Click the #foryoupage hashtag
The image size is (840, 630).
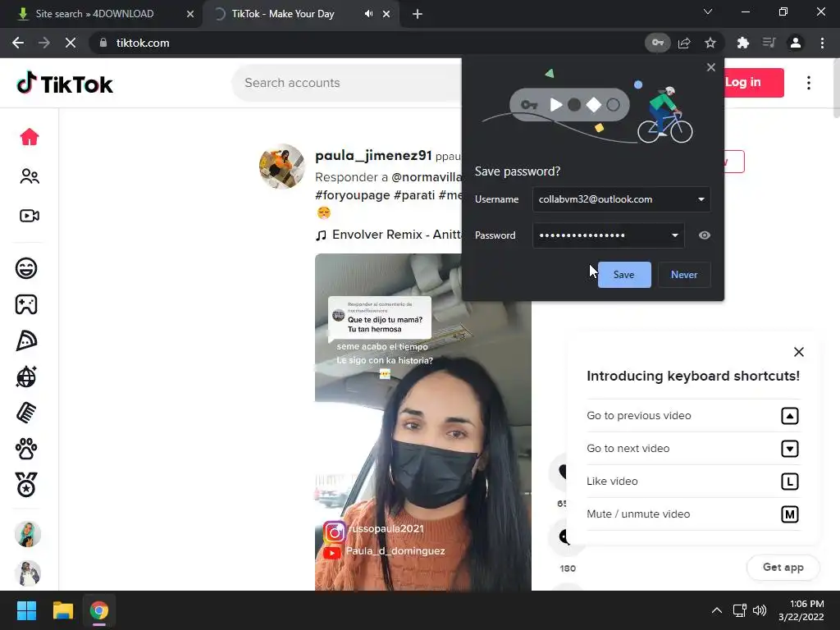pyautogui.click(x=353, y=195)
